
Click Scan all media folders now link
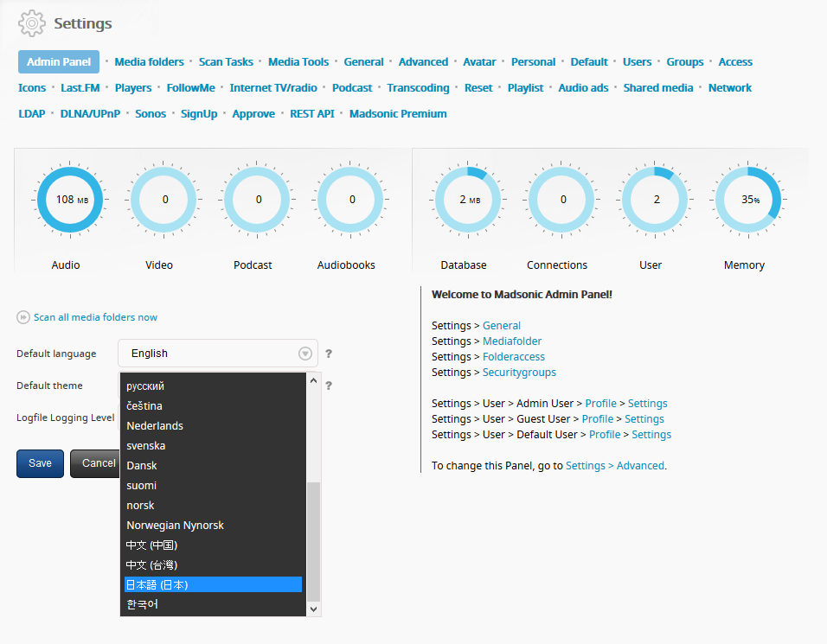pyautogui.click(x=95, y=317)
